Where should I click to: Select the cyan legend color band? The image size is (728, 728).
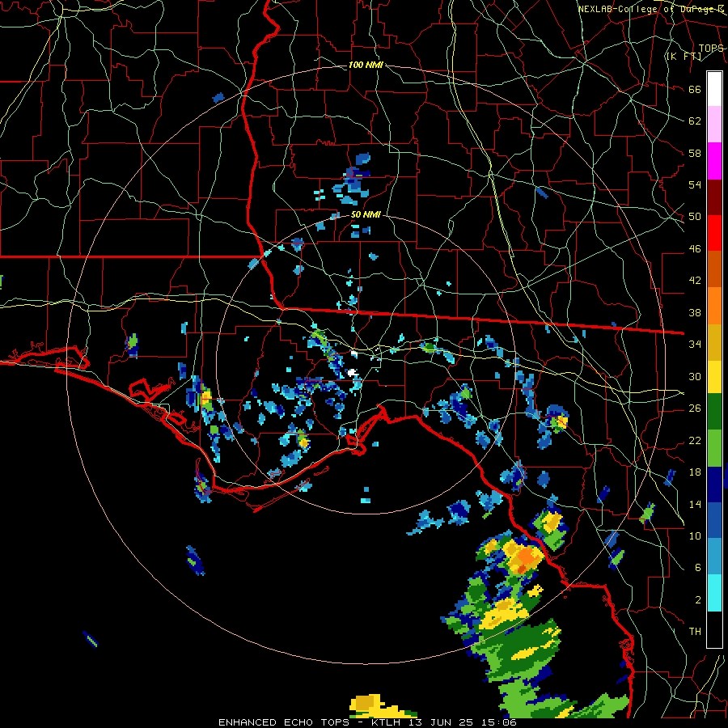pos(714,592)
